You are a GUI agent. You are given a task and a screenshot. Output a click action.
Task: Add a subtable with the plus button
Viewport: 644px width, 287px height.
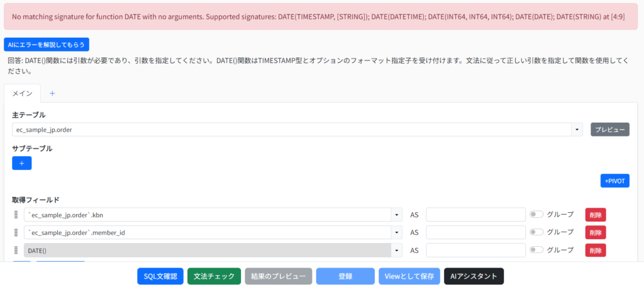click(x=21, y=163)
